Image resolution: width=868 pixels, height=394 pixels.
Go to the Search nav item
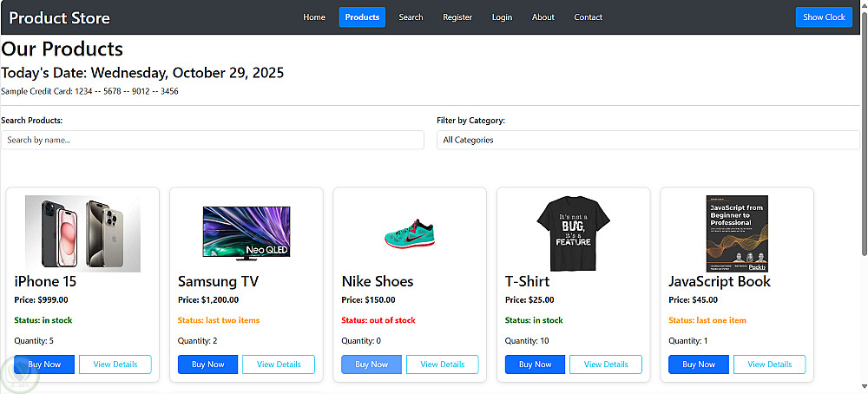coord(411,17)
